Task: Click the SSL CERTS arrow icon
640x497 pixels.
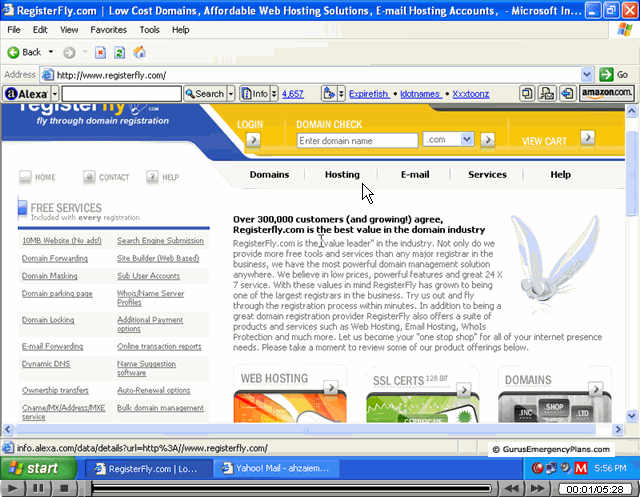Action: pyautogui.click(x=464, y=390)
